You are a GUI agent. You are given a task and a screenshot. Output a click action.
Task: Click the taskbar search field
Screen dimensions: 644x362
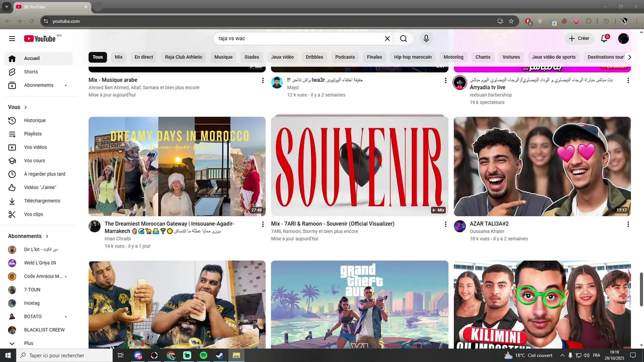point(64,355)
